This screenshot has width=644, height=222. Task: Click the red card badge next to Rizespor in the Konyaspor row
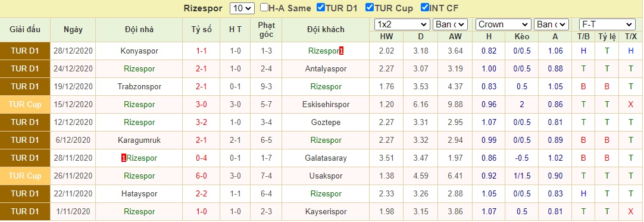click(341, 51)
